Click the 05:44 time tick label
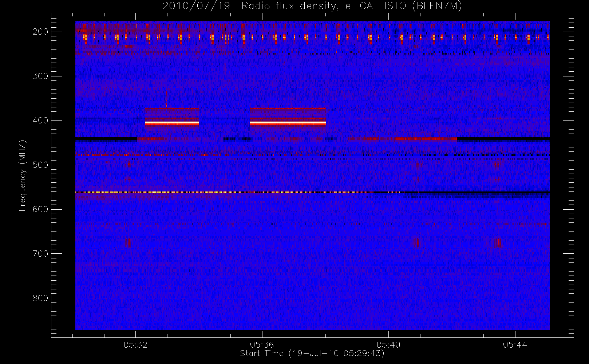The image size is (589, 364). coord(515,345)
